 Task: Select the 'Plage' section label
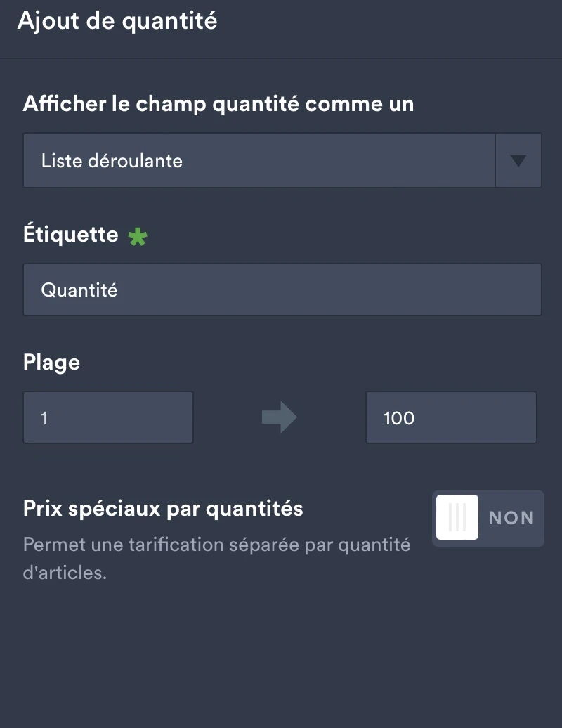51,362
